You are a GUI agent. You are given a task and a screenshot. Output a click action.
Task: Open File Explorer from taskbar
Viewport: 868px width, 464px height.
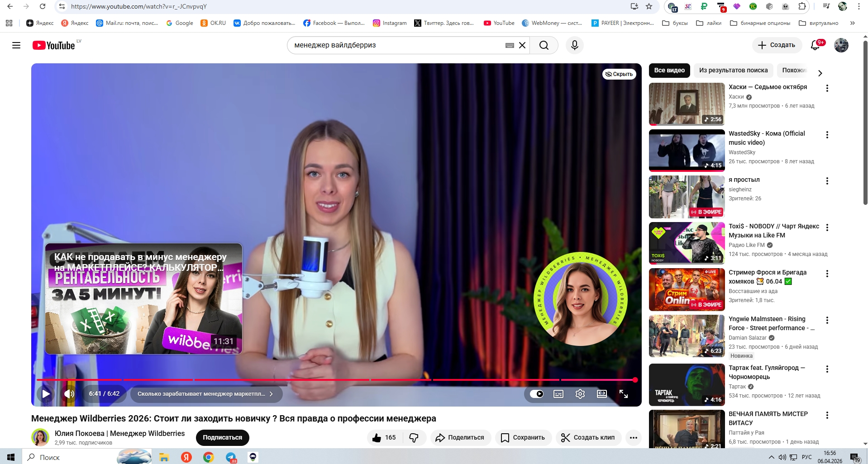(x=164, y=457)
